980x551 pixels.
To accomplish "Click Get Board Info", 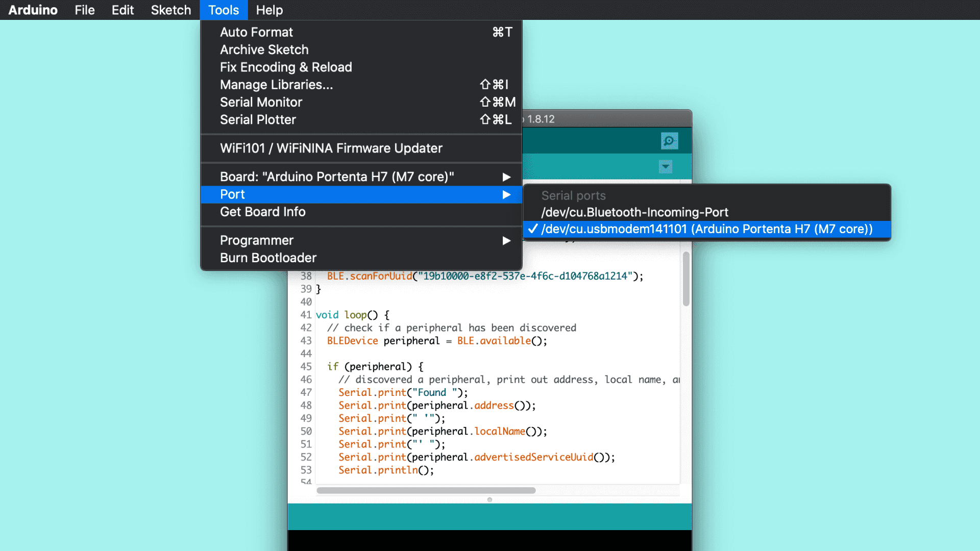I will [x=262, y=212].
